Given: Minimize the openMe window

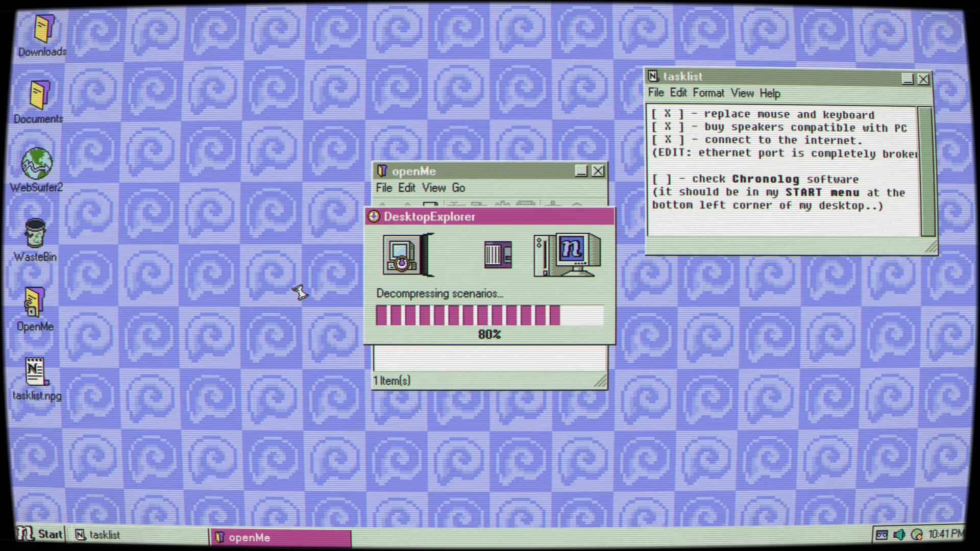Looking at the screenshot, I should pyautogui.click(x=581, y=170).
